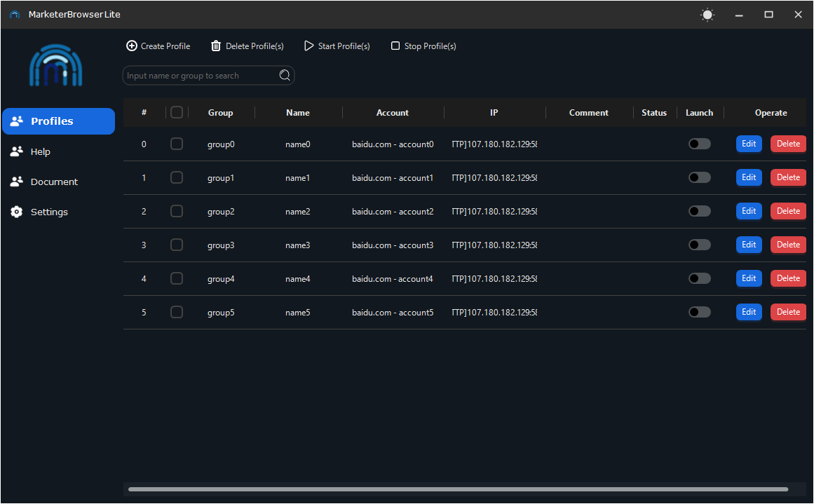Viewport: 814px width, 504px height.
Task: Edit the name2 profile
Action: point(749,211)
